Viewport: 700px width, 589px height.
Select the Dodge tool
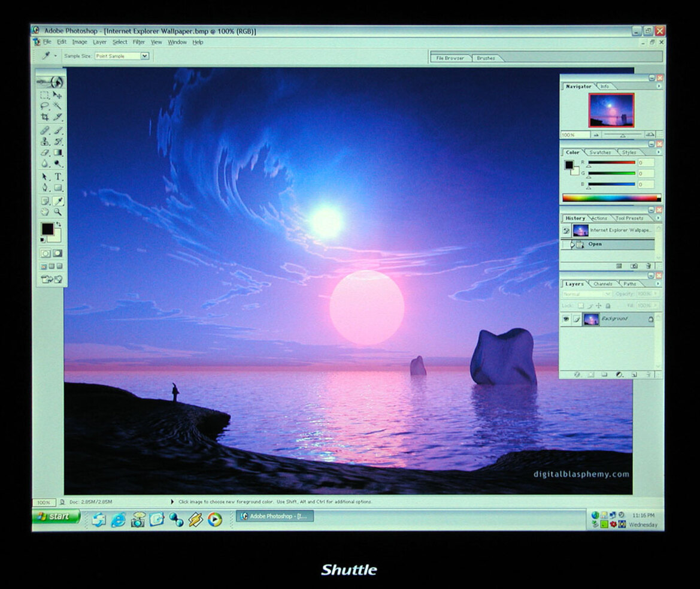coord(58,164)
